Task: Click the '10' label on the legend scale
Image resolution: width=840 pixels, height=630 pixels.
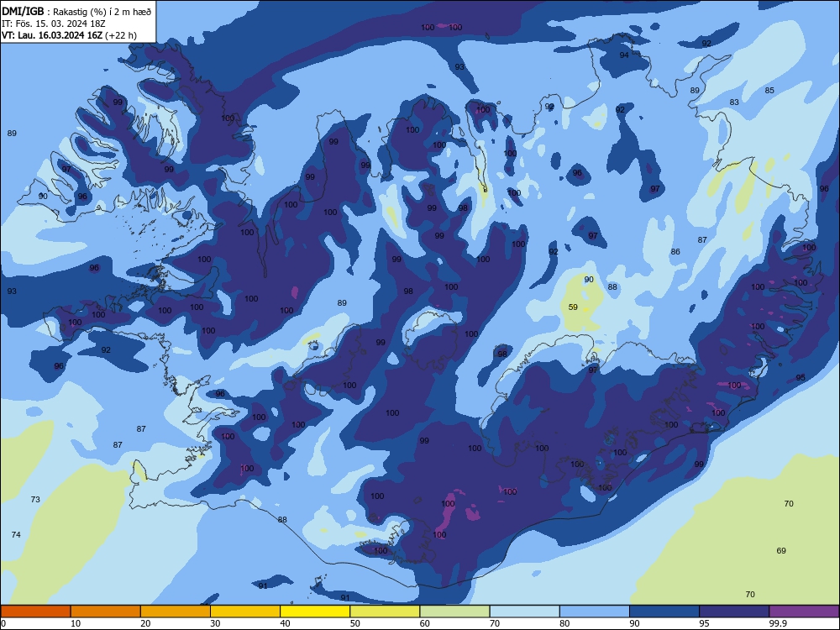Action: click(76, 623)
